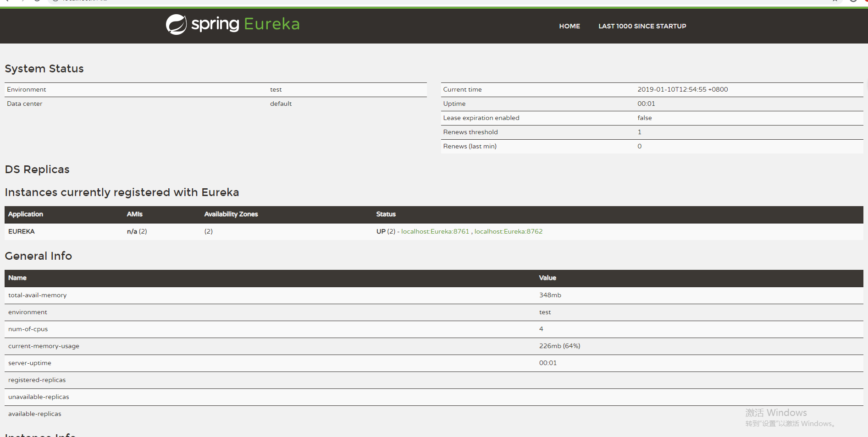Click the Application column header

pyautogui.click(x=26, y=214)
